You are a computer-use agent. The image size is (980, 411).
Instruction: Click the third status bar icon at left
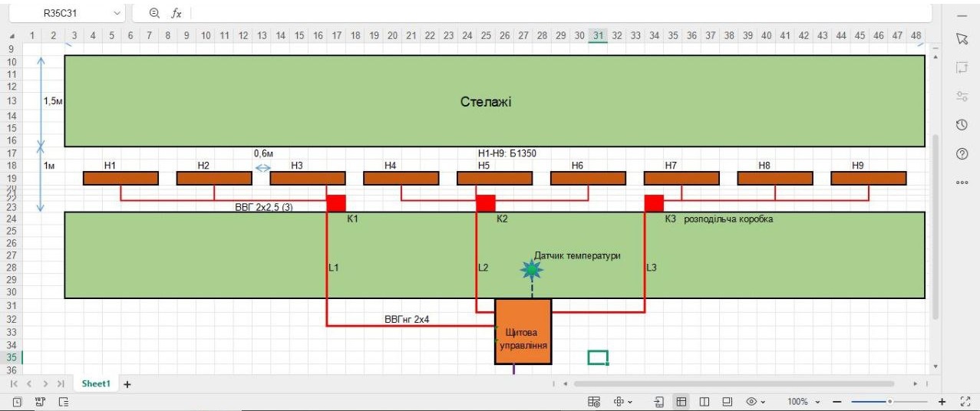(x=64, y=402)
